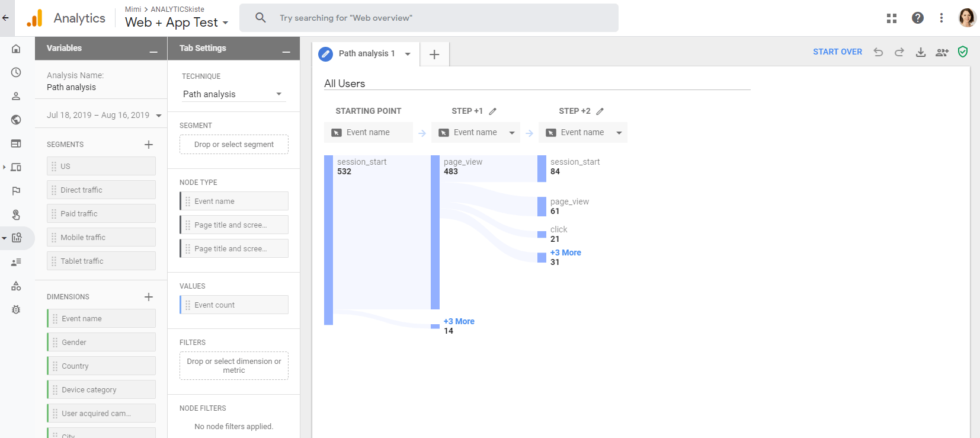
Task: Edit STEP +2 with pencil icon
Action: pos(600,111)
